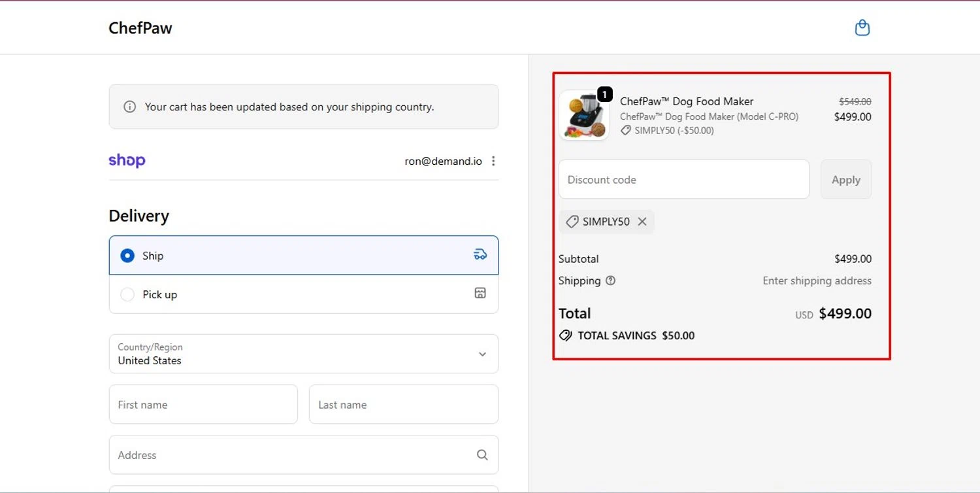The image size is (980, 493).
Task: Click the info icon in cart updated notice
Action: point(130,107)
